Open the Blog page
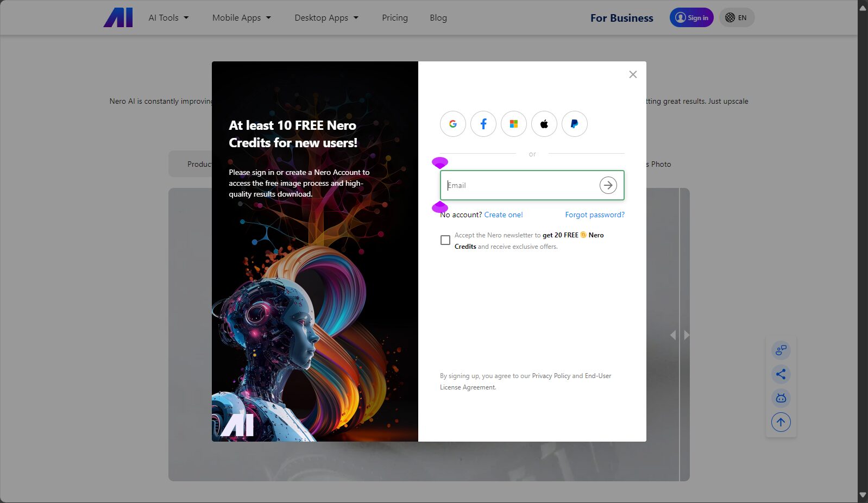The width and height of the screenshot is (868, 503). pos(438,17)
